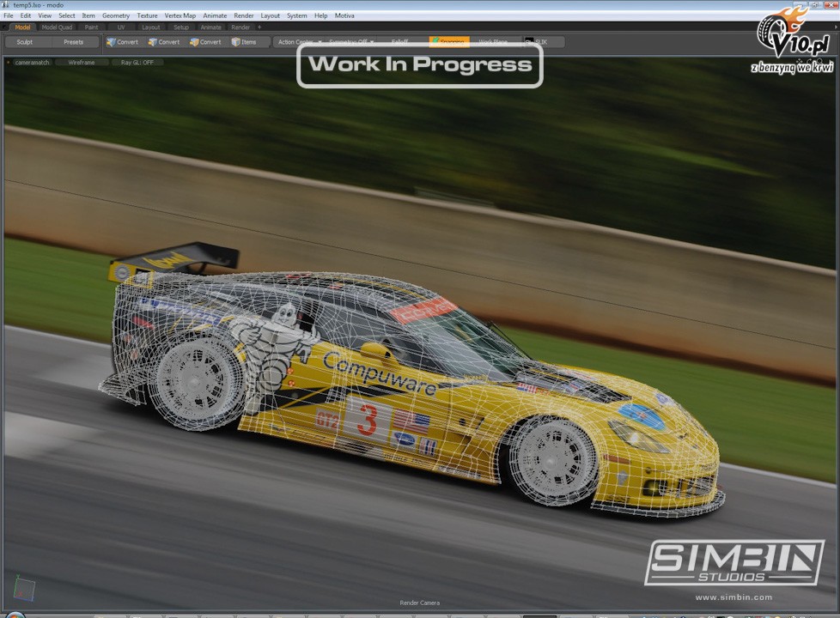Open the File menu
The width and height of the screenshot is (840, 618).
pyautogui.click(x=9, y=15)
